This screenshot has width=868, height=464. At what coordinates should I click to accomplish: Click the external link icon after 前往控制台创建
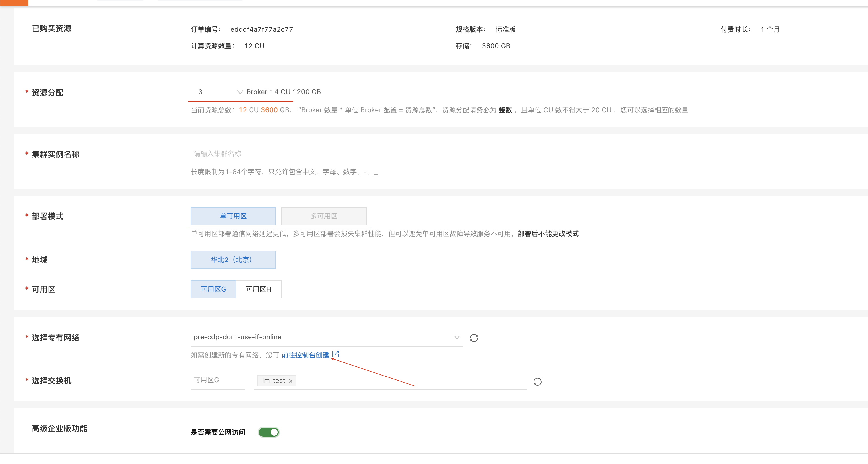335,354
